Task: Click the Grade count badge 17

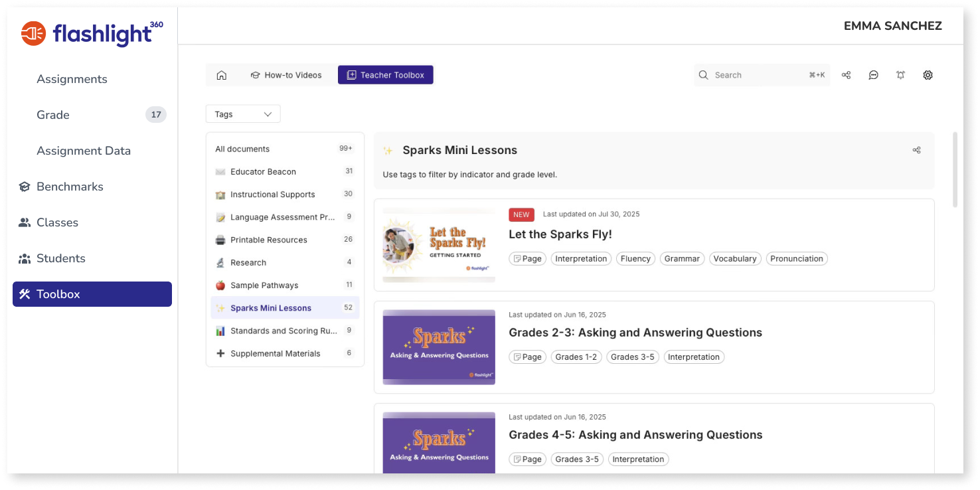Action: click(156, 115)
